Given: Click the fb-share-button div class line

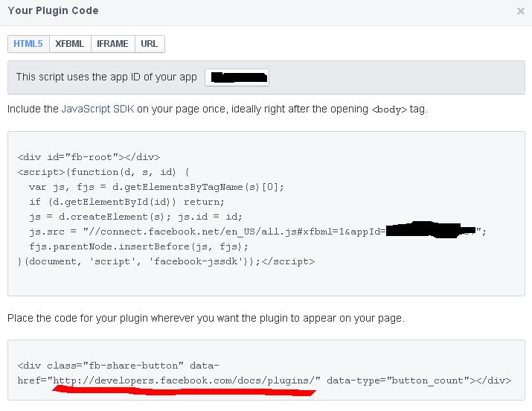Looking at the screenshot, I should coord(118,366).
